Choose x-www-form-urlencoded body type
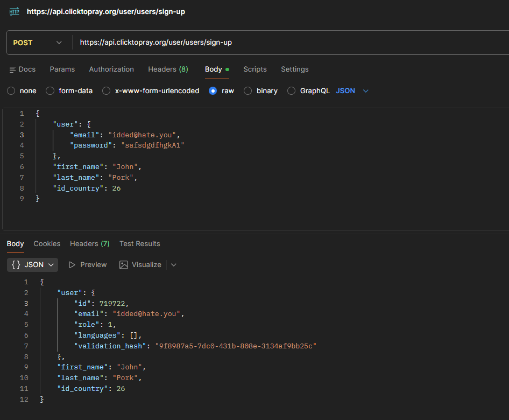 (106, 91)
